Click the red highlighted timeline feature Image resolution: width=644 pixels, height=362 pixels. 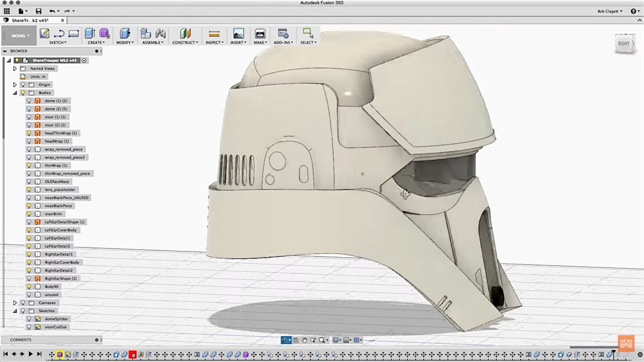click(x=133, y=354)
